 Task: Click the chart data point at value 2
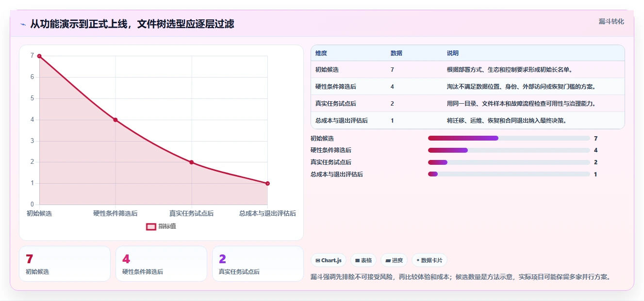[192, 162]
